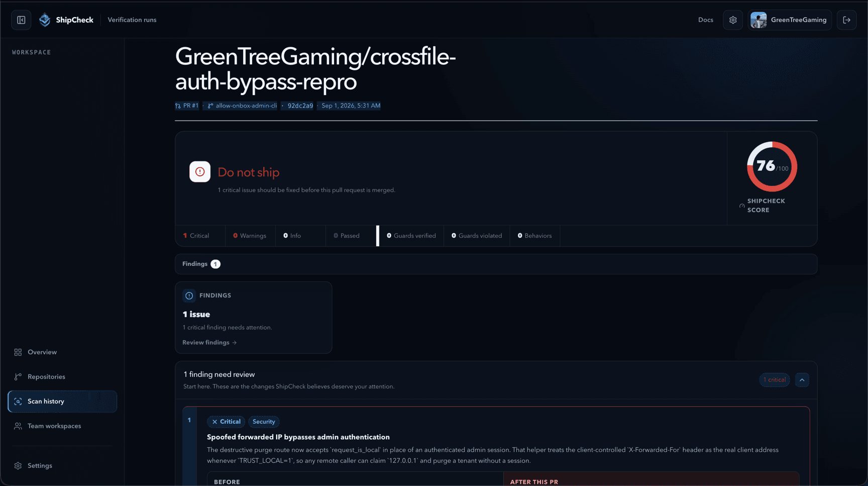Open the PR #1 badge
This screenshot has width=868, height=486.
point(187,106)
